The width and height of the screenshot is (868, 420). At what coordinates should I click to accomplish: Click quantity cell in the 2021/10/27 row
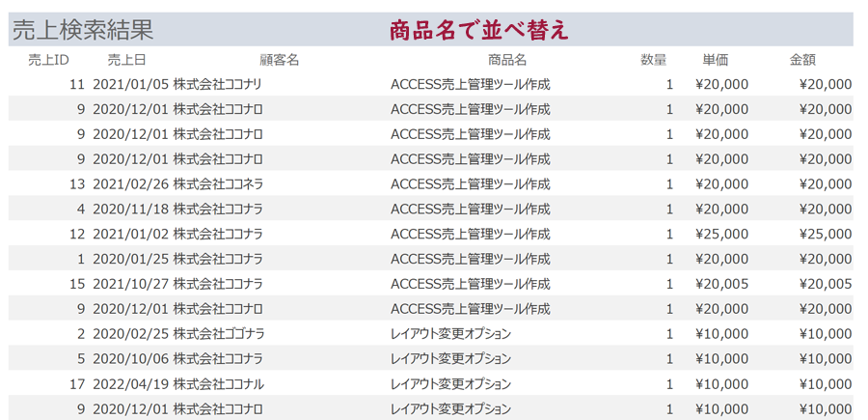coord(670,284)
